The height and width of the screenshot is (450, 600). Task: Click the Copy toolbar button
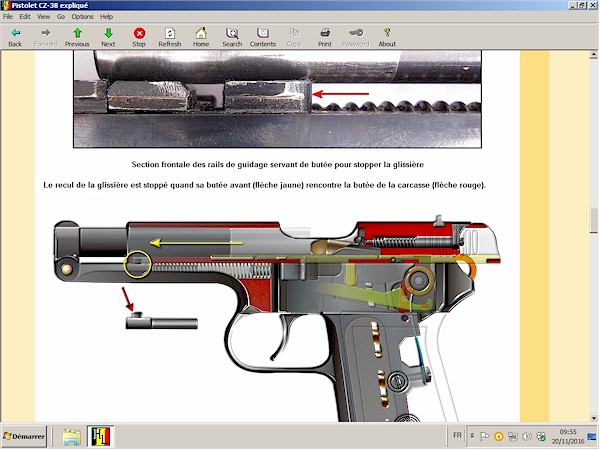(x=294, y=37)
